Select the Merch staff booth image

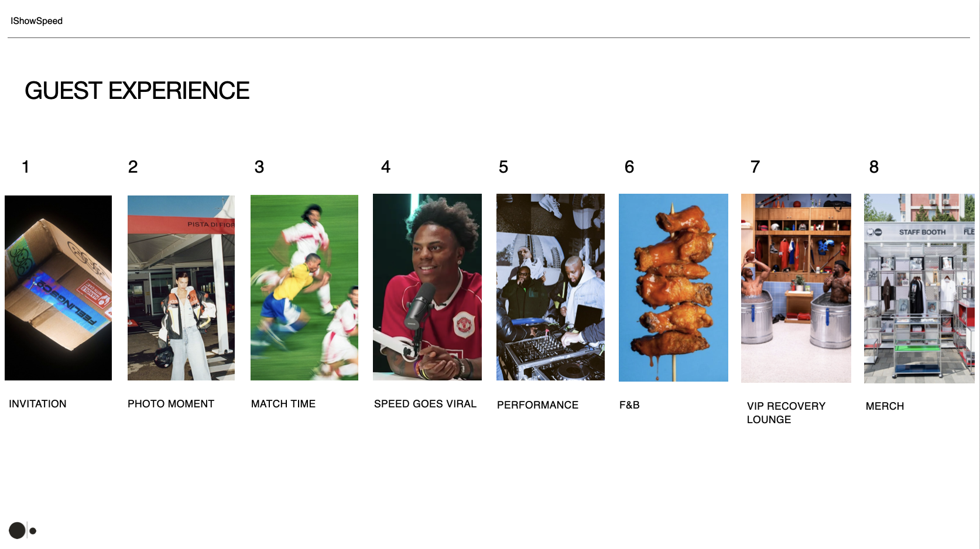click(919, 289)
